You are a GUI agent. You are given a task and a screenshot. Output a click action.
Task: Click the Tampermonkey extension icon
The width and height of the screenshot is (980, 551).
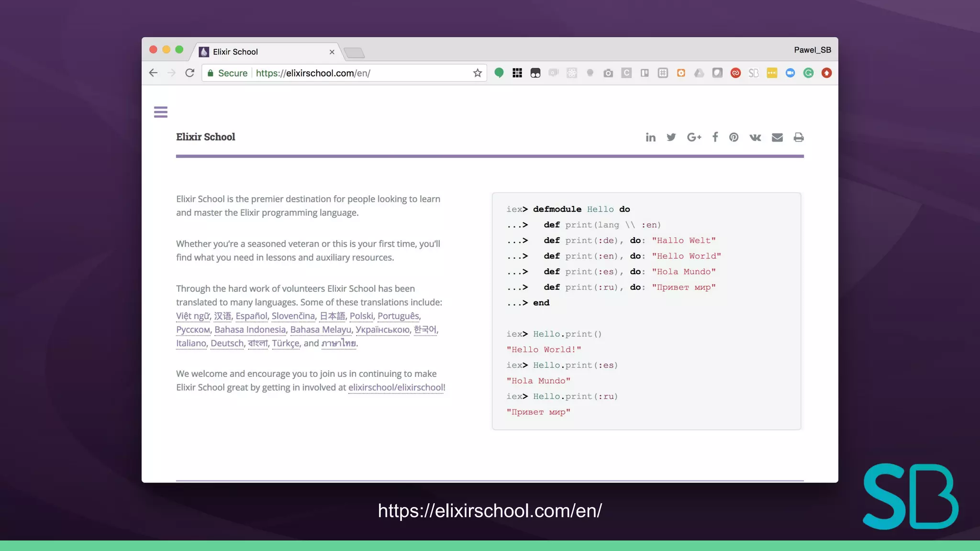[535, 73]
